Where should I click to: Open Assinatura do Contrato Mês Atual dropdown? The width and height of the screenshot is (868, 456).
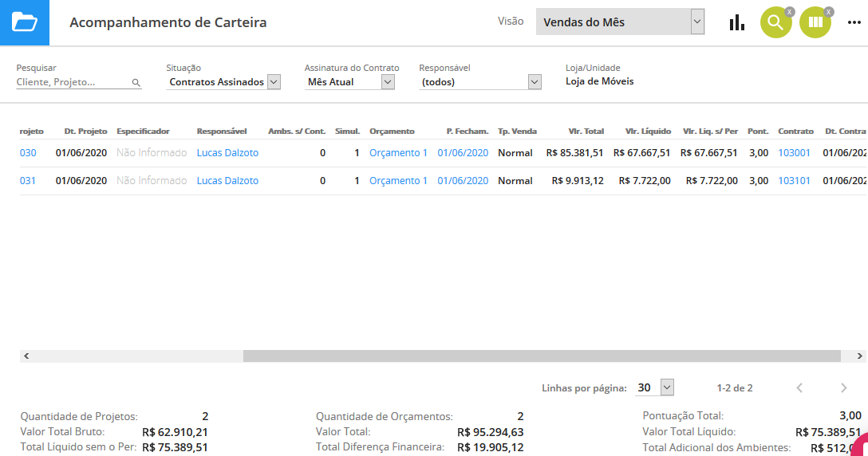(388, 81)
